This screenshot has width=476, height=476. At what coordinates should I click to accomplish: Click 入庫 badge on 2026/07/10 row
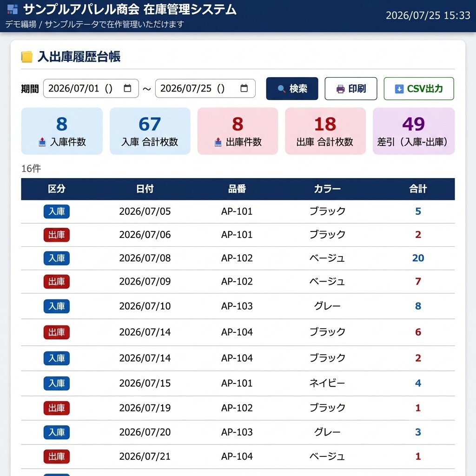click(57, 306)
